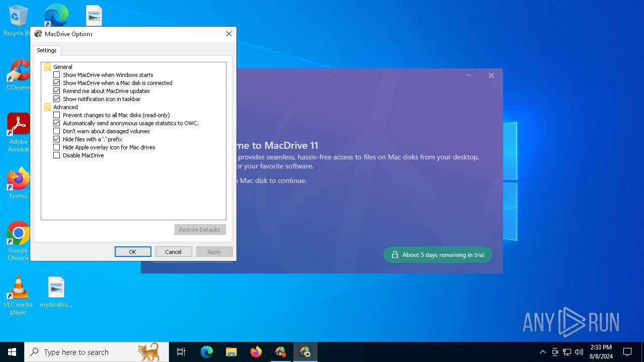Close the MacDrive 11 welcome window

[492, 75]
